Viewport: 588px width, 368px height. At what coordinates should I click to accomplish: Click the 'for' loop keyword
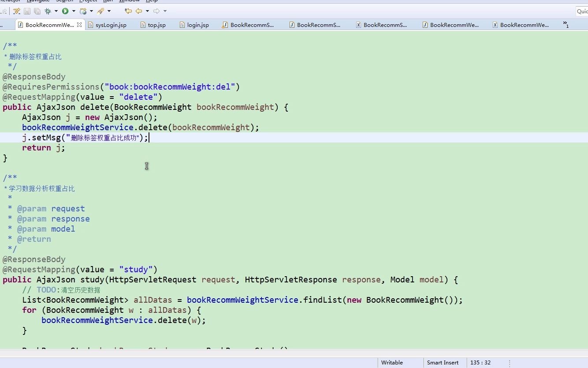(x=30, y=310)
